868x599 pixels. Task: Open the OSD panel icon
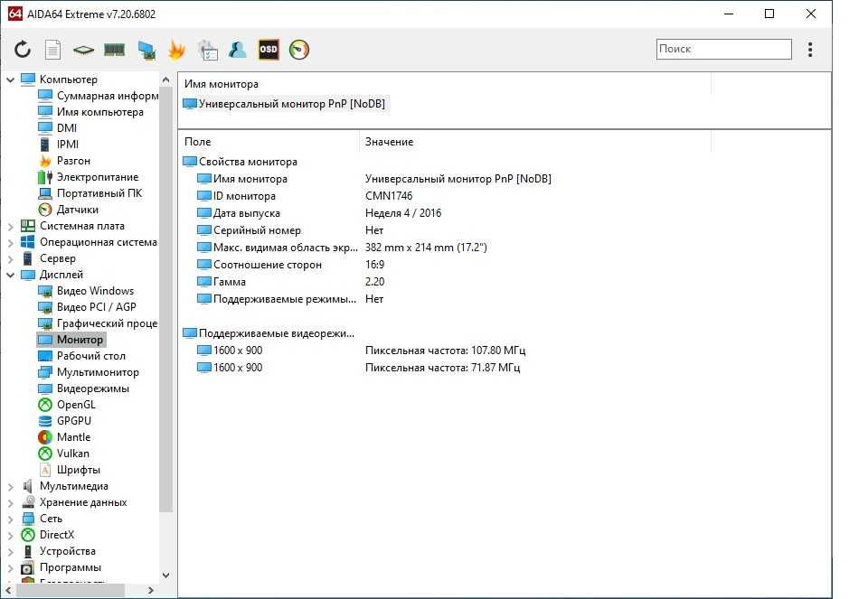tap(269, 50)
